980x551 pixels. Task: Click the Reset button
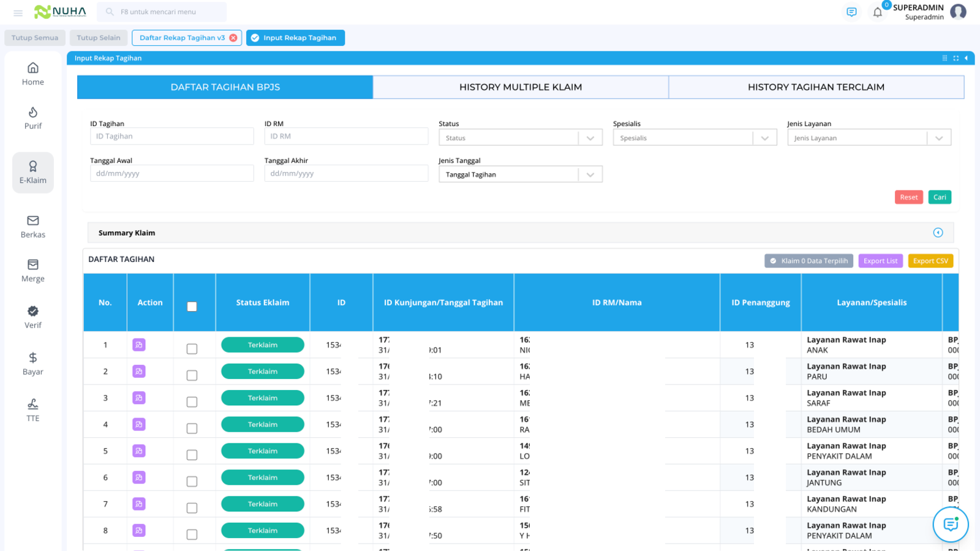(x=909, y=197)
